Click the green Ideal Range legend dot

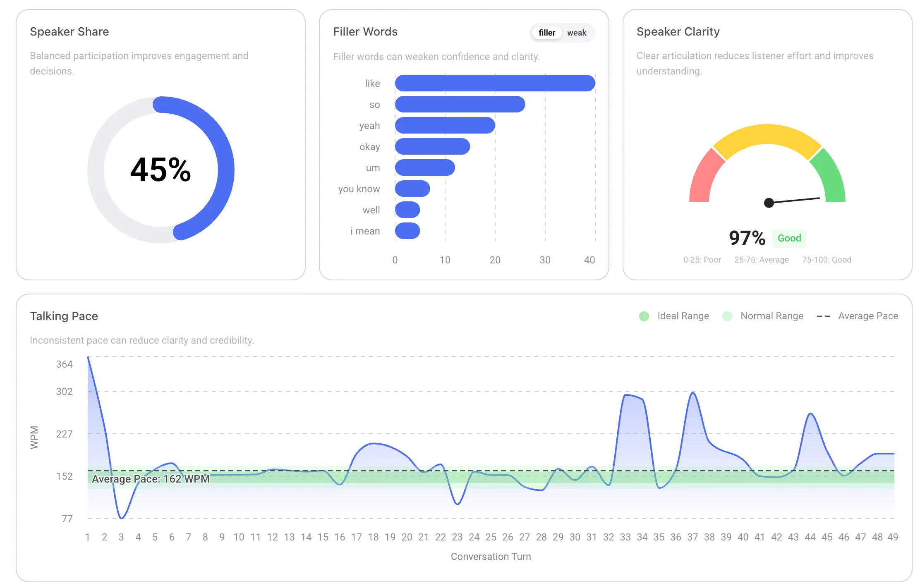(x=644, y=316)
